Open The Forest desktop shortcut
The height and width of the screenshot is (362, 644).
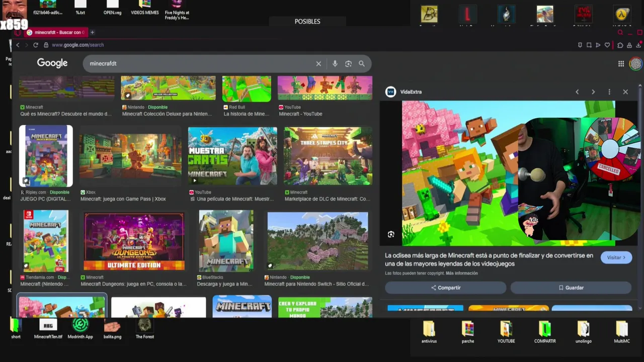tap(145, 328)
